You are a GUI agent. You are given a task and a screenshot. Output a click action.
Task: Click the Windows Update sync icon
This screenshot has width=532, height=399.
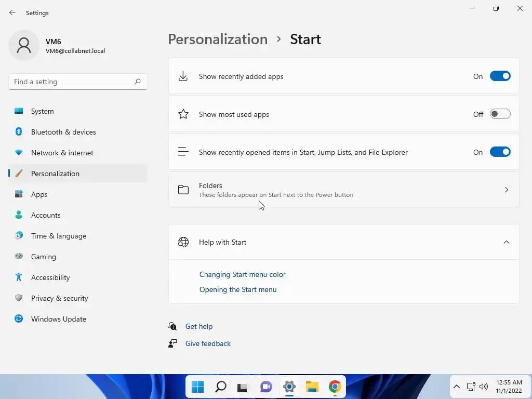pyautogui.click(x=19, y=318)
